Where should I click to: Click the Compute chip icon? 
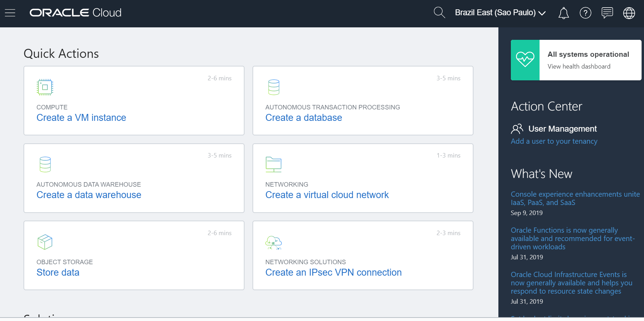(x=45, y=87)
